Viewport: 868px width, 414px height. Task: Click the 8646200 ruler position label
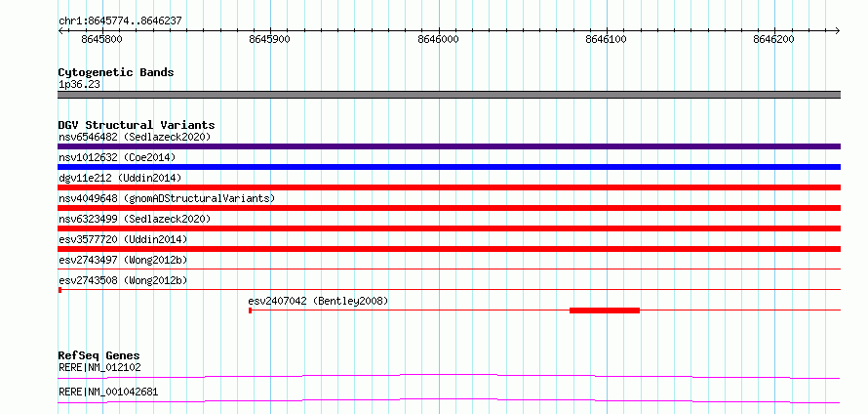(774, 39)
